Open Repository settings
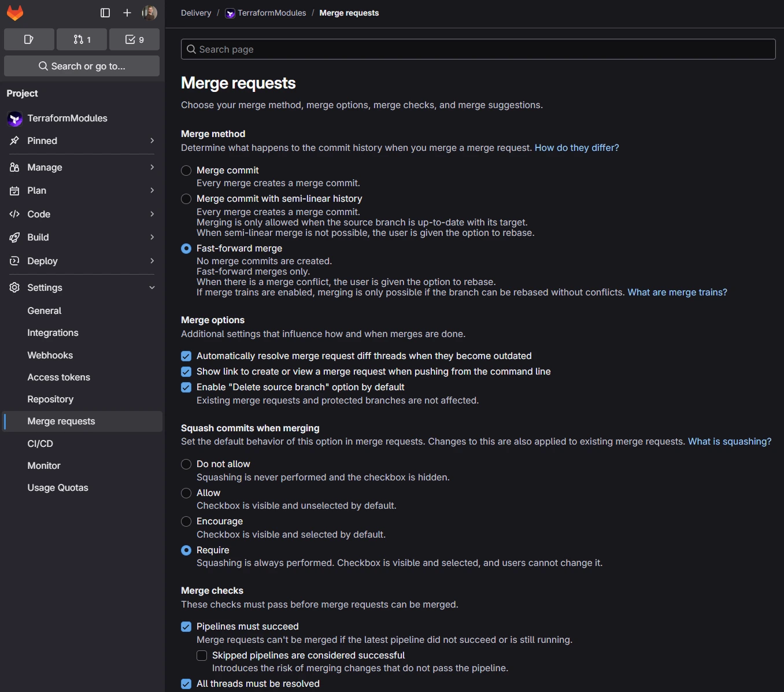The width and height of the screenshot is (784, 692). (83, 399)
